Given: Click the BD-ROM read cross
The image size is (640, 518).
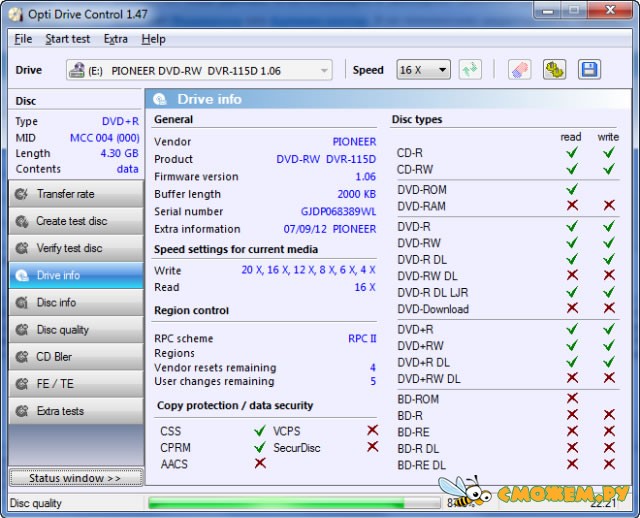Looking at the screenshot, I should coord(572,398).
